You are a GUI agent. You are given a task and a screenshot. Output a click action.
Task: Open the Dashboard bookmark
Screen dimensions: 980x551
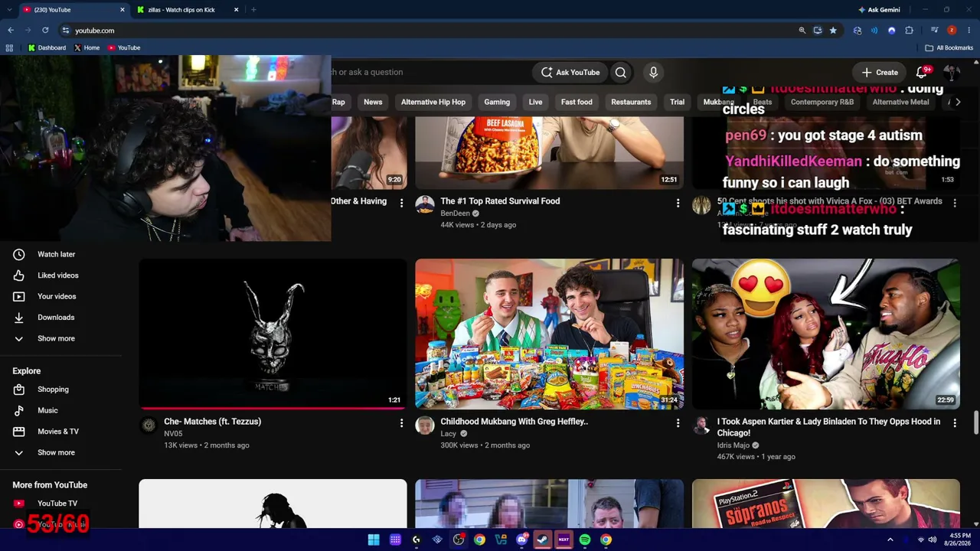coord(47,47)
